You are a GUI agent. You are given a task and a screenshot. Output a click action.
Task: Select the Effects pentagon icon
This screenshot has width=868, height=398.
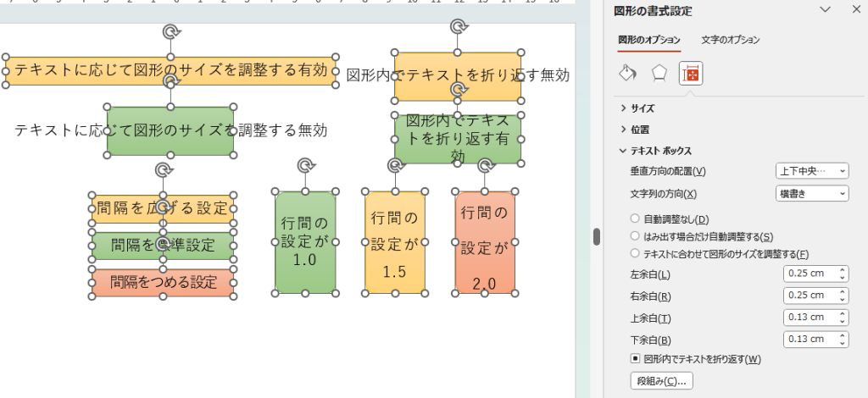[x=659, y=74]
